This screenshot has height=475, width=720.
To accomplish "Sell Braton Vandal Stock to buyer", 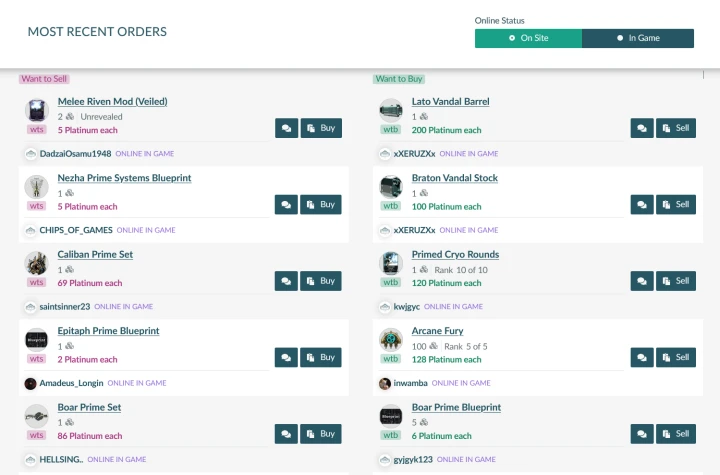I will pyautogui.click(x=676, y=205).
